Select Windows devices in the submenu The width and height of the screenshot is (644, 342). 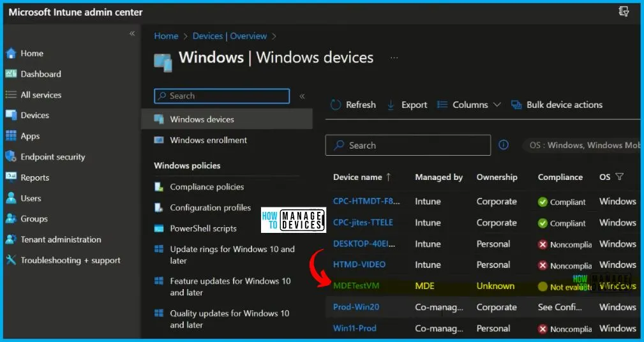pyautogui.click(x=227, y=119)
